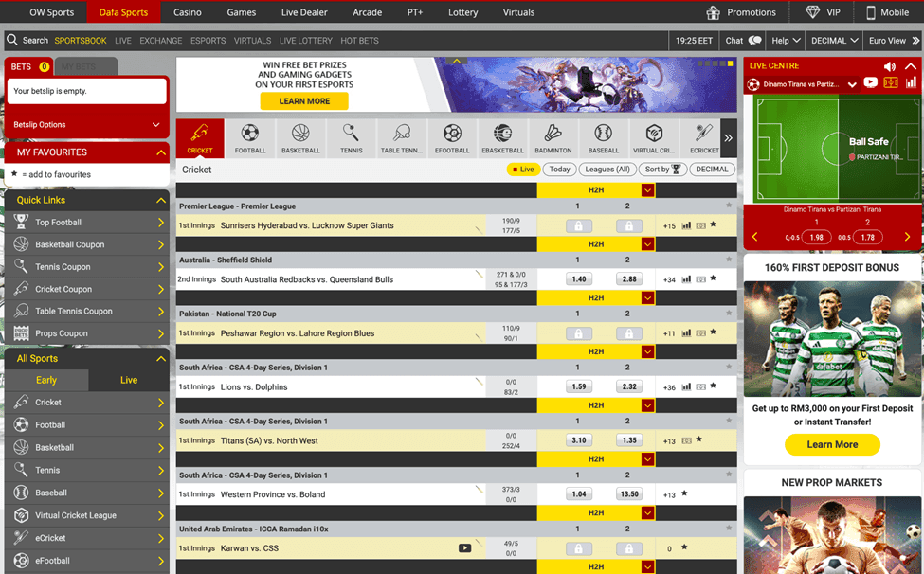Show Live Centre statistics bar chart
The height and width of the screenshot is (574, 924).
pyautogui.click(x=911, y=83)
